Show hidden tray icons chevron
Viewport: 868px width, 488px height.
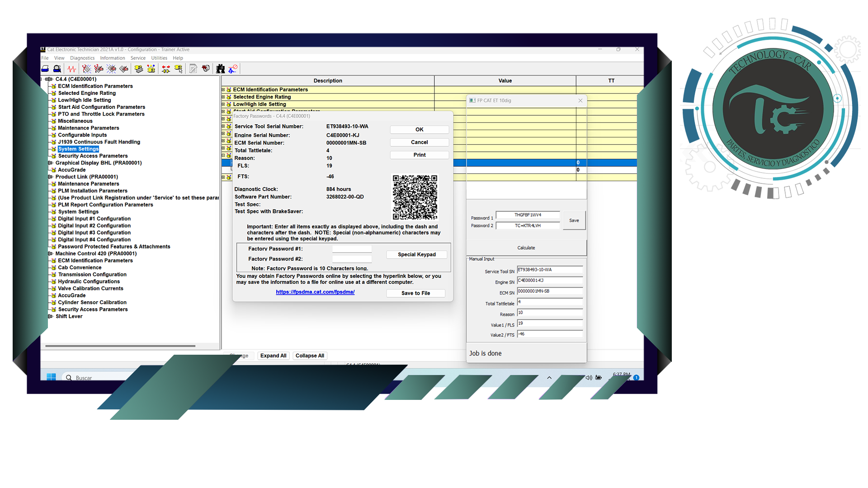click(549, 377)
